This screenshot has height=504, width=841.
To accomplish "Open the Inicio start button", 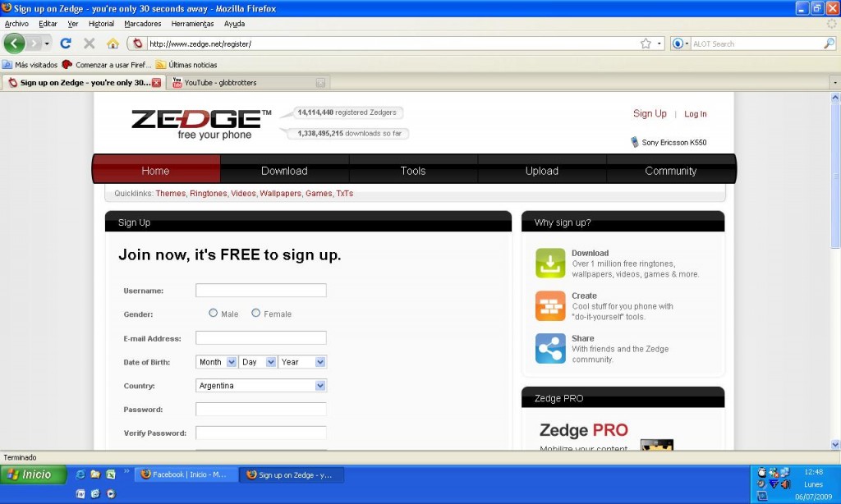I will coord(33,474).
